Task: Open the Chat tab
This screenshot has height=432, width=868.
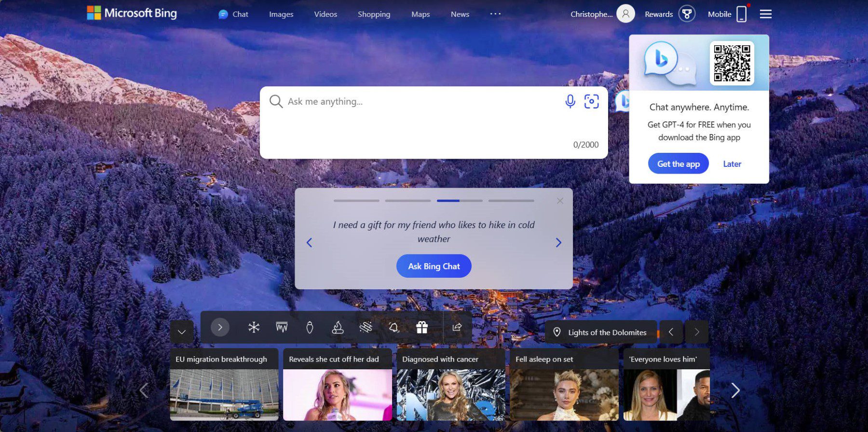Action: click(x=234, y=14)
